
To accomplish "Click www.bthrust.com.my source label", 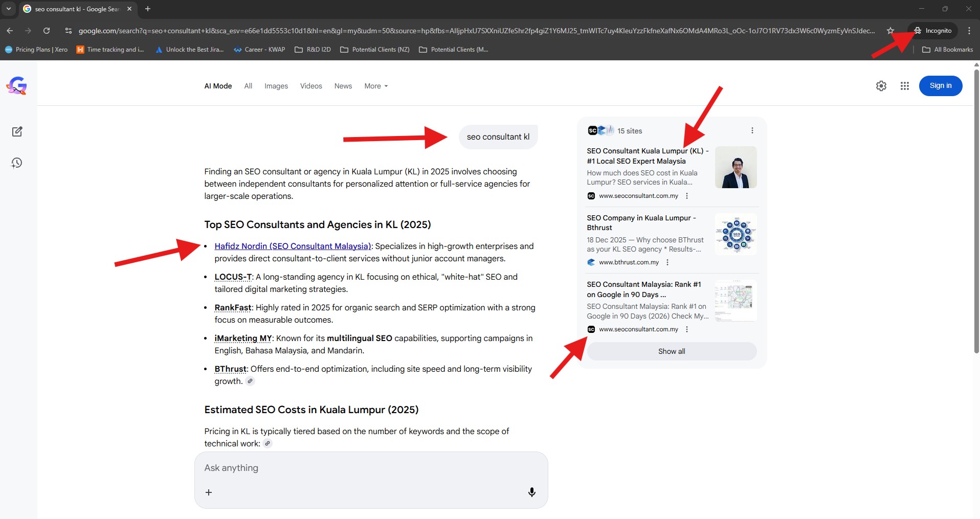I will click(x=629, y=262).
